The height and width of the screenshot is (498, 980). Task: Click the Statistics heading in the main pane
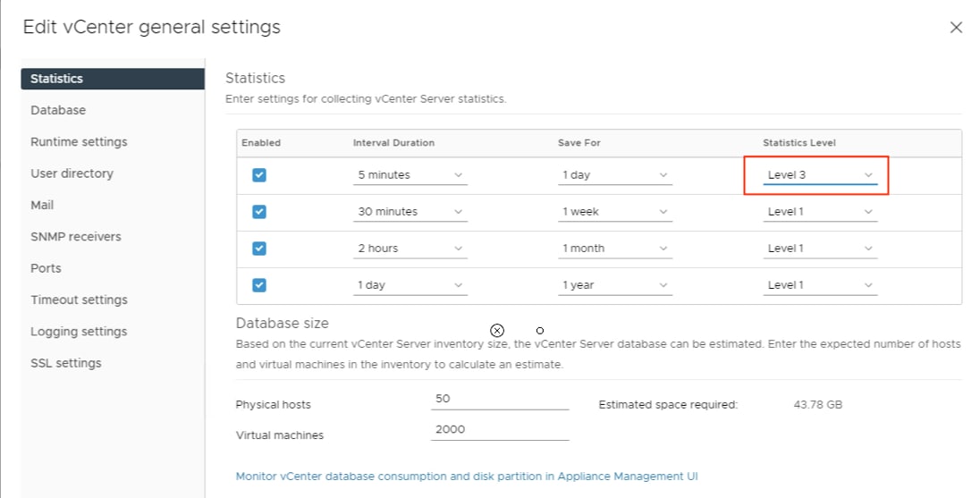click(255, 78)
